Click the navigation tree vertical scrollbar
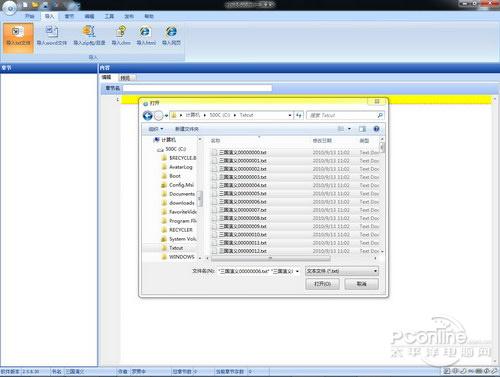500x377 pixels. coord(200,198)
